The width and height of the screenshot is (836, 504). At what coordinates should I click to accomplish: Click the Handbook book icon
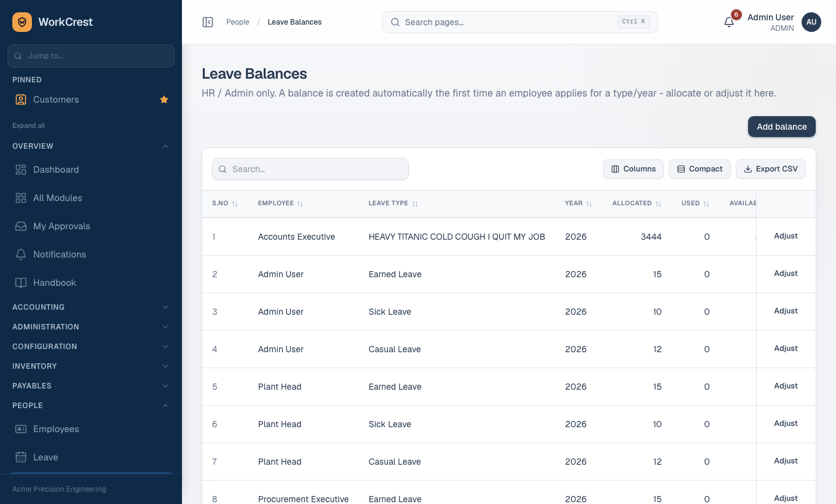tap(21, 283)
